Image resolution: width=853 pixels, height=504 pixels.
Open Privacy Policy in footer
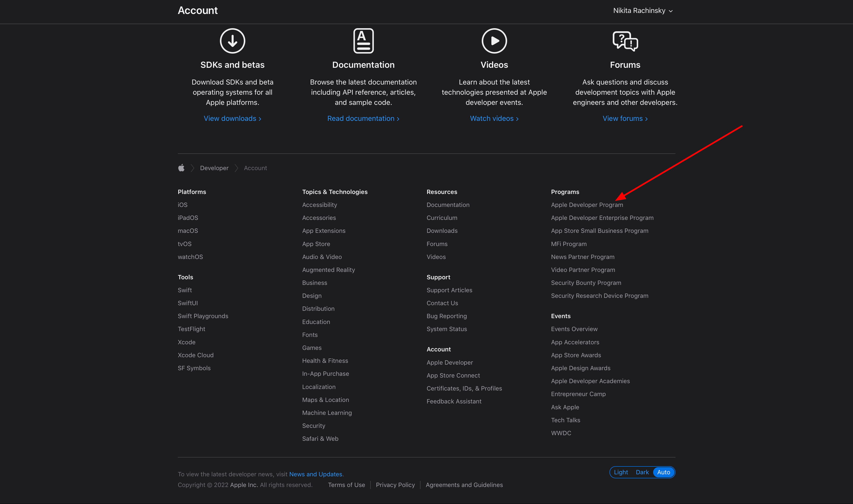395,485
